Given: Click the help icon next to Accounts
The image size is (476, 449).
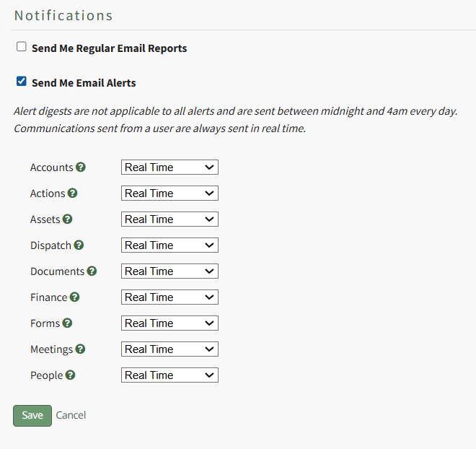Looking at the screenshot, I should coord(81,167).
